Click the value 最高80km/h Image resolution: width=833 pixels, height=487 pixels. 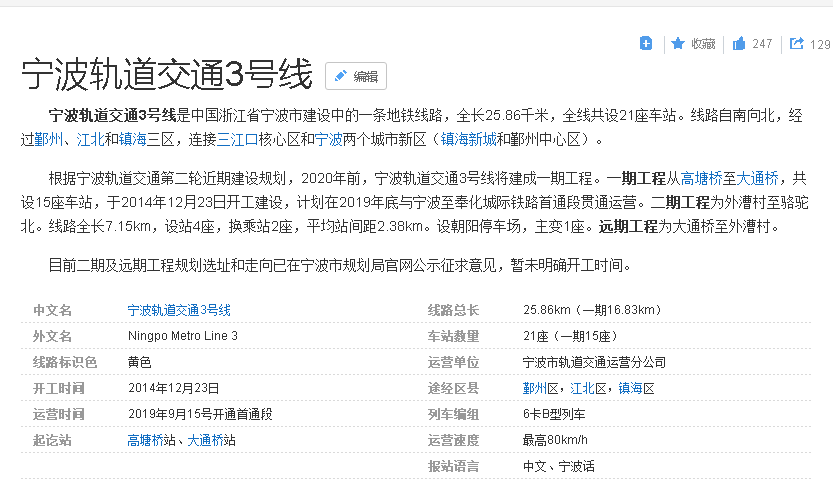(x=555, y=440)
